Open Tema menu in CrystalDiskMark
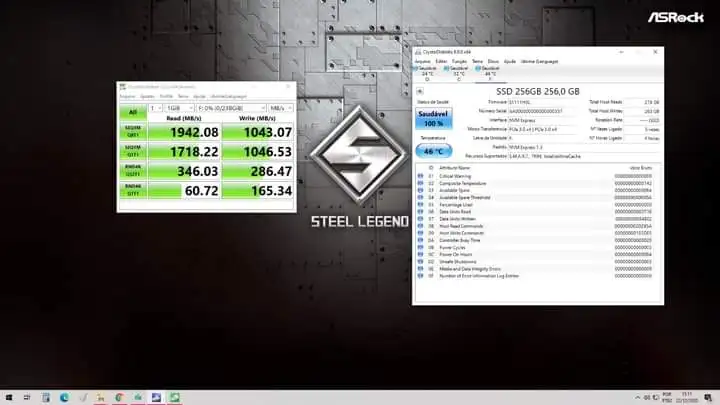Image resolution: width=720 pixels, height=405 pixels. tap(183, 96)
